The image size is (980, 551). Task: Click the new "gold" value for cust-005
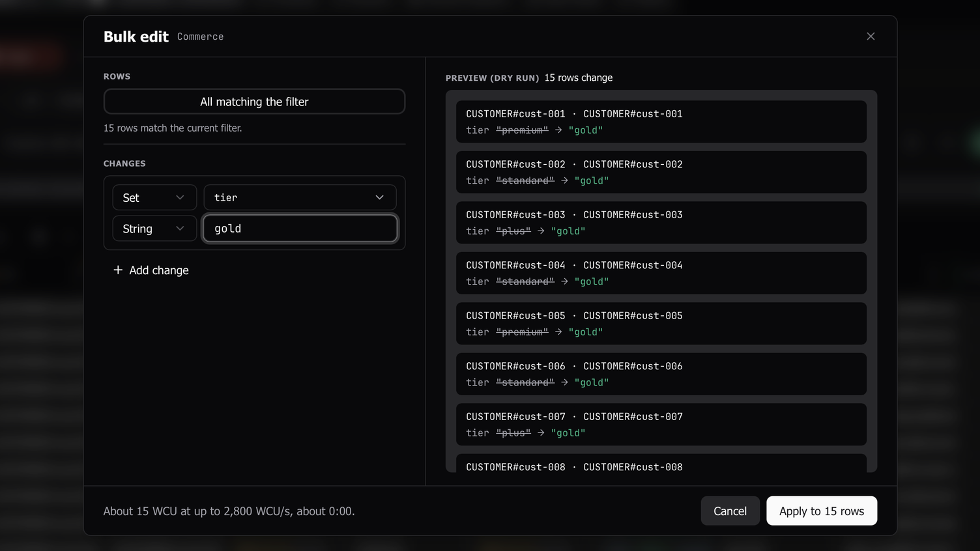pos(586,332)
